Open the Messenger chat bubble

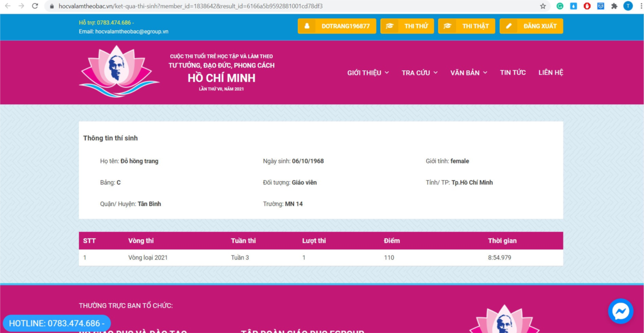point(621,312)
